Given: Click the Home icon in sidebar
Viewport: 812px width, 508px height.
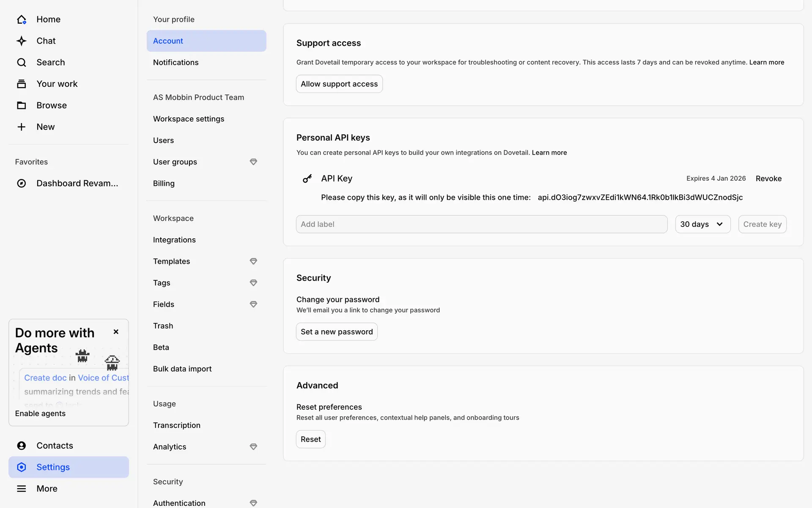Looking at the screenshot, I should click(x=22, y=19).
